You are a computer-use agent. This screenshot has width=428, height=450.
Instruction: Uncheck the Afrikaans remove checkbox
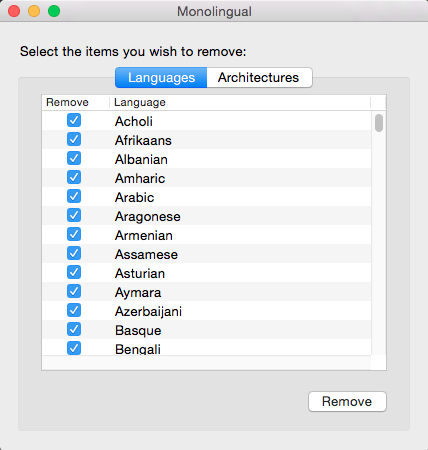pyautogui.click(x=74, y=139)
